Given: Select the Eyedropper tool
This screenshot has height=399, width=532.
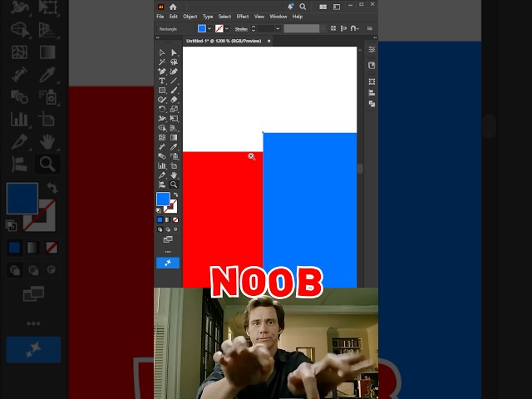Looking at the screenshot, I should coord(174,147).
